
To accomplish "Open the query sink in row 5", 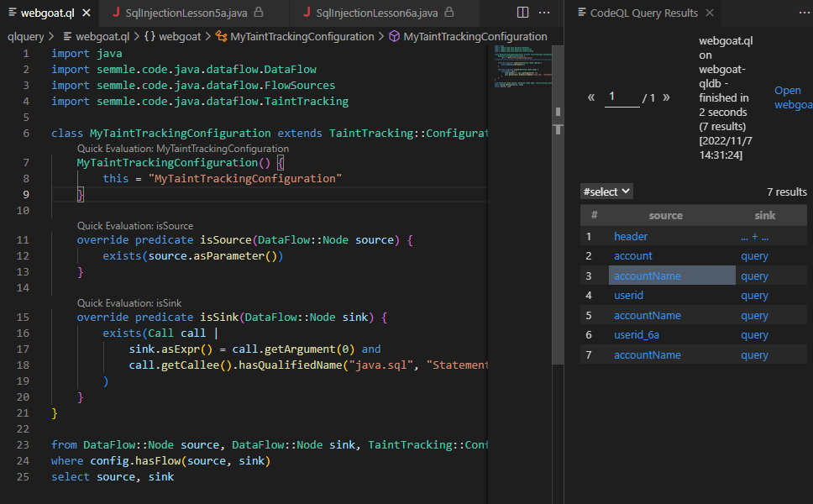I will 754,316.
